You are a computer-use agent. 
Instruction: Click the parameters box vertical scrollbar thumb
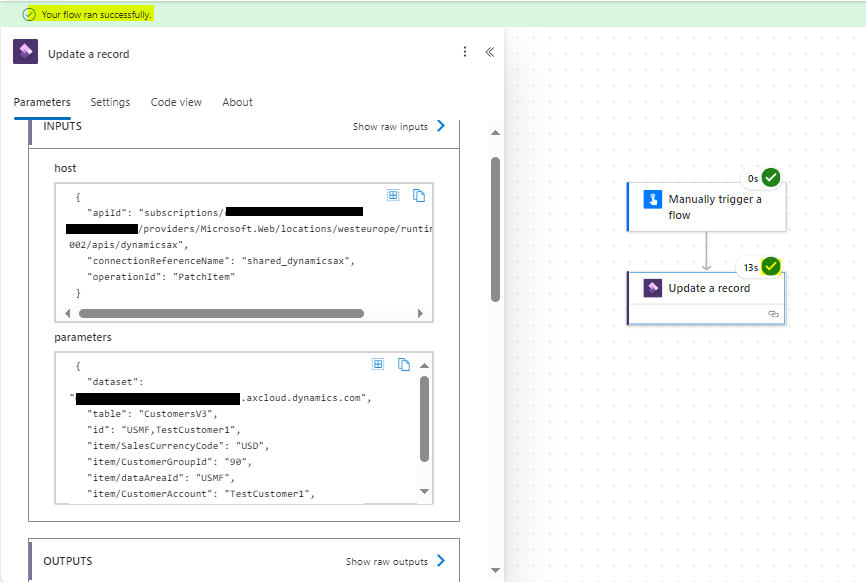(x=424, y=419)
